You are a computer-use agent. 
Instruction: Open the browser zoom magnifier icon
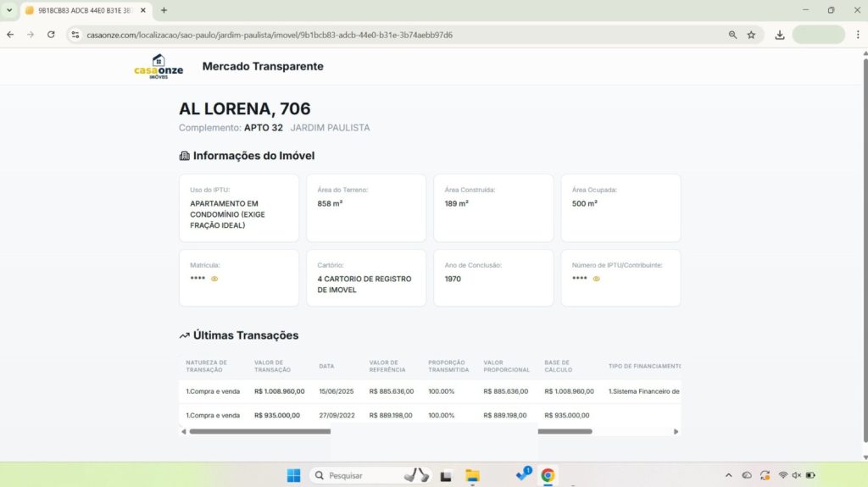coord(732,35)
